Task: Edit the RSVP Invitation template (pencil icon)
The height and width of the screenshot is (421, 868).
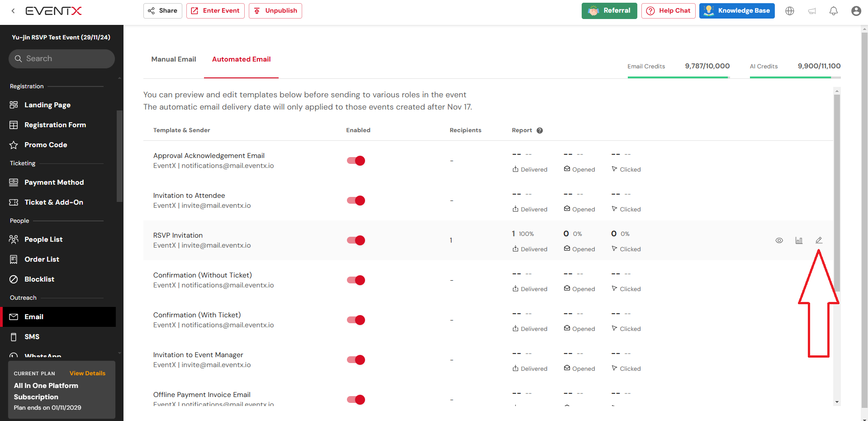Action: point(819,240)
